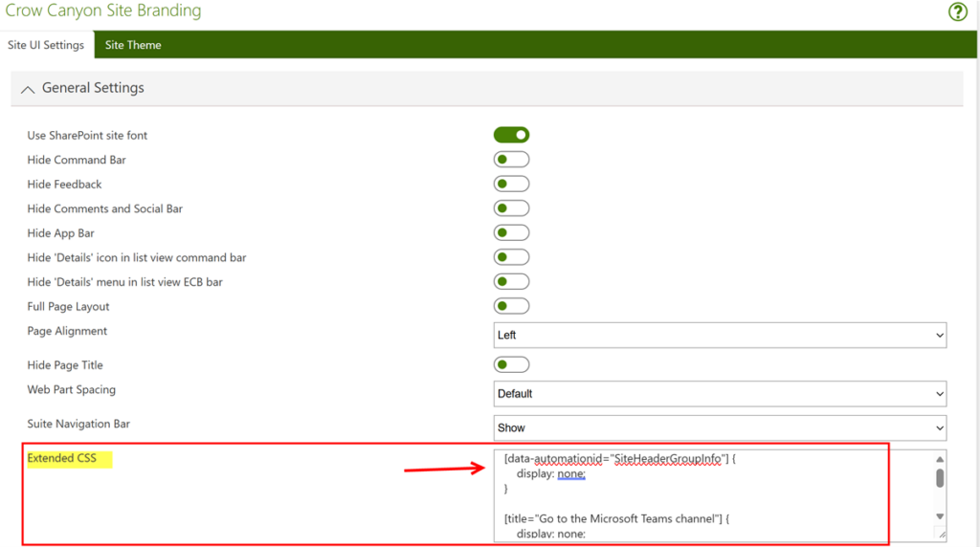Enable the Full Page Layout toggle

[511, 306]
